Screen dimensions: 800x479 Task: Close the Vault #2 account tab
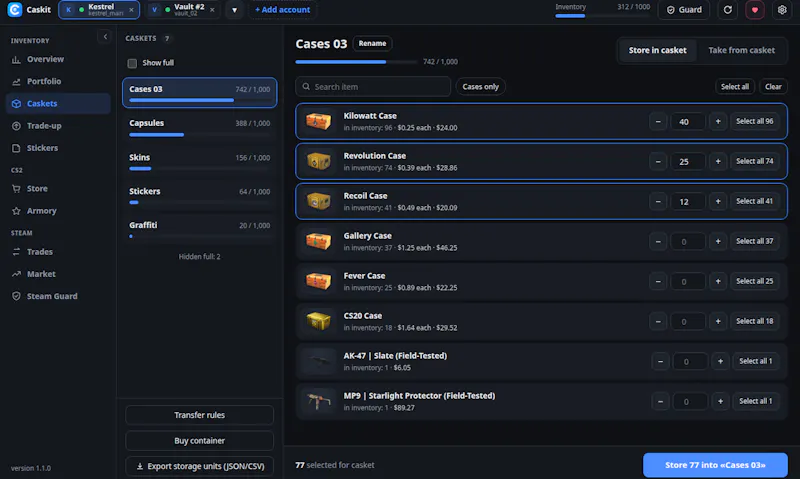[212, 10]
